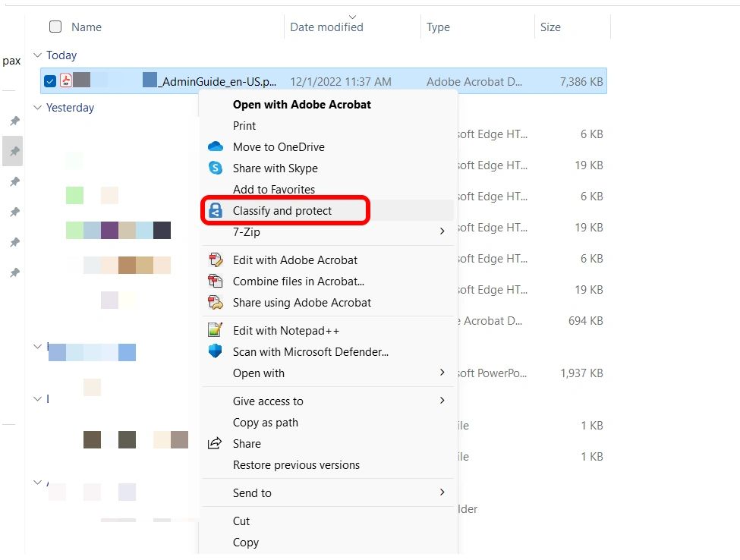740x560 pixels.
Task: Click the Edit with Adobe Acrobat icon
Action: pos(216,260)
